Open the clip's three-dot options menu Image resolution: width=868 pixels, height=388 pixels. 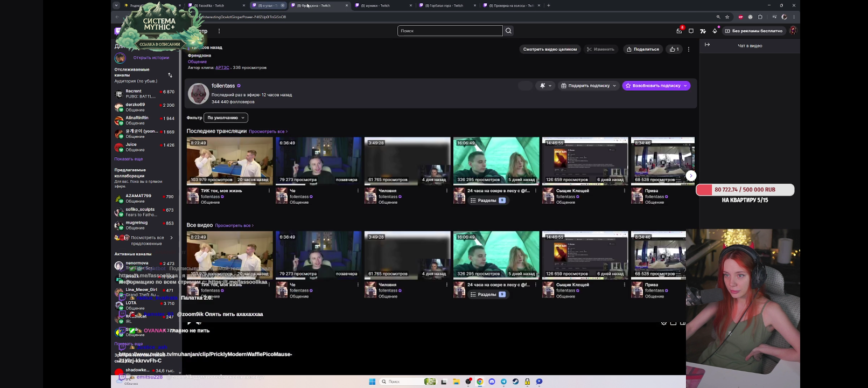click(689, 49)
